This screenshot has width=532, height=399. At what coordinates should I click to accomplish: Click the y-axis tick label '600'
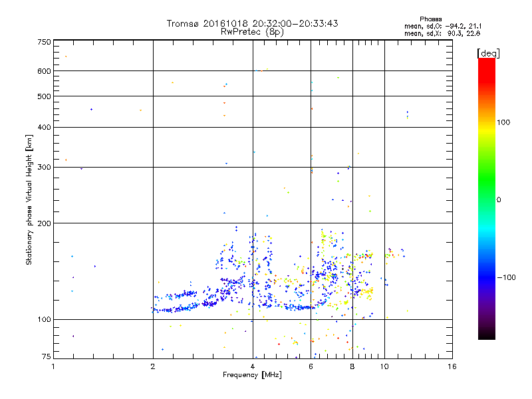(44, 71)
